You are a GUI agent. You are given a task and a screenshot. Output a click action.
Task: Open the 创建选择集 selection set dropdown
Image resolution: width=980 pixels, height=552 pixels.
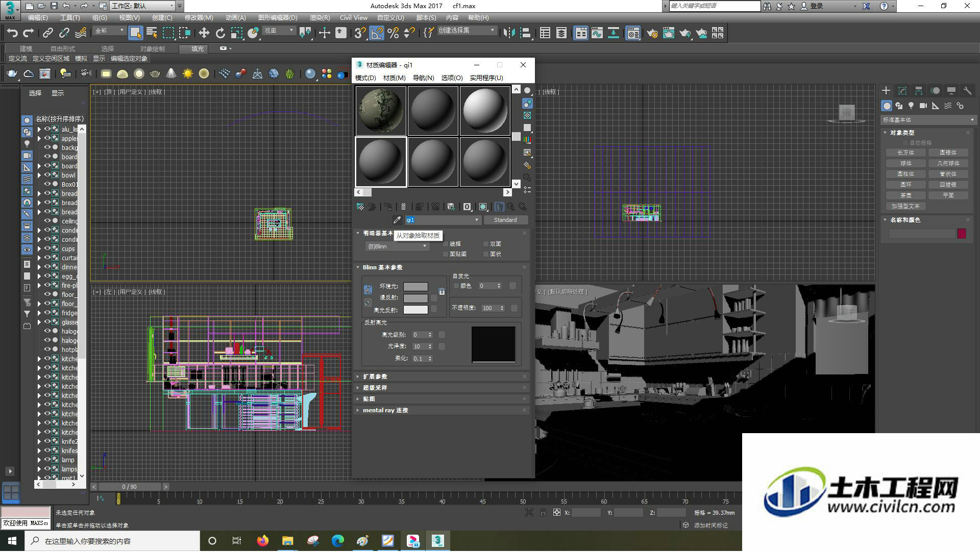pos(467,31)
